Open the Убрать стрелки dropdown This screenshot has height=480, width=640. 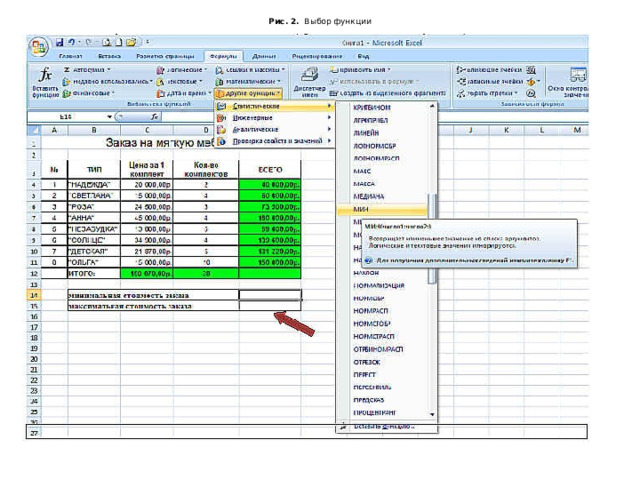(516, 93)
